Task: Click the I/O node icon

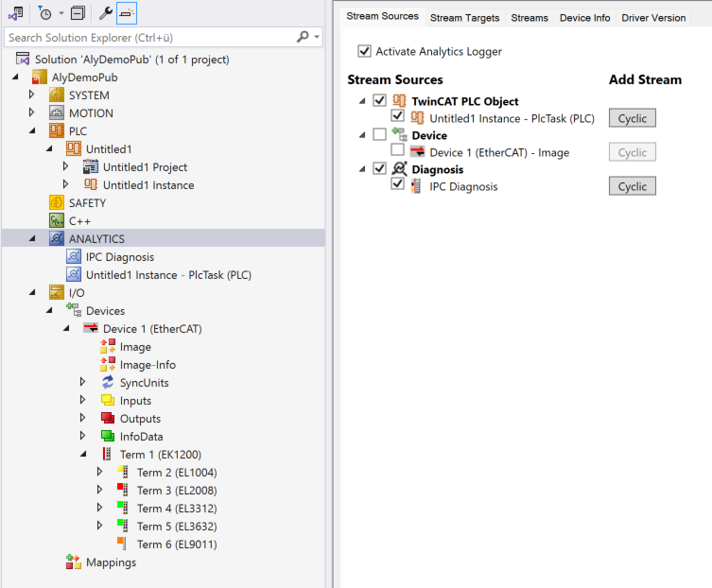Action: click(57, 292)
